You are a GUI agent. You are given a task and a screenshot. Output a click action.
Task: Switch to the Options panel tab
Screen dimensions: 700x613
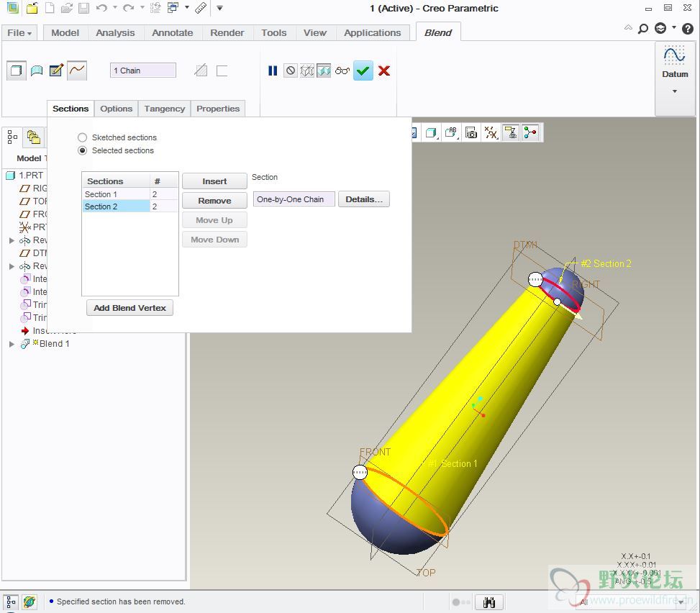pos(116,109)
